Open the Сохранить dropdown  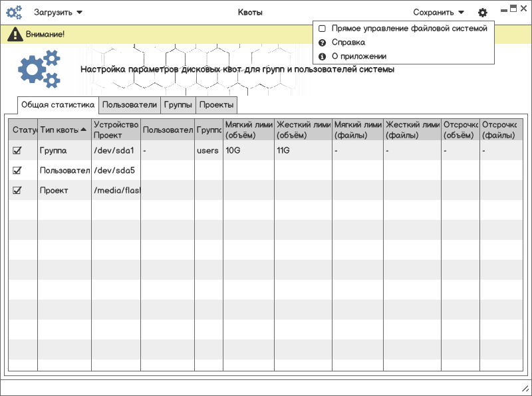pyautogui.click(x=438, y=13)
